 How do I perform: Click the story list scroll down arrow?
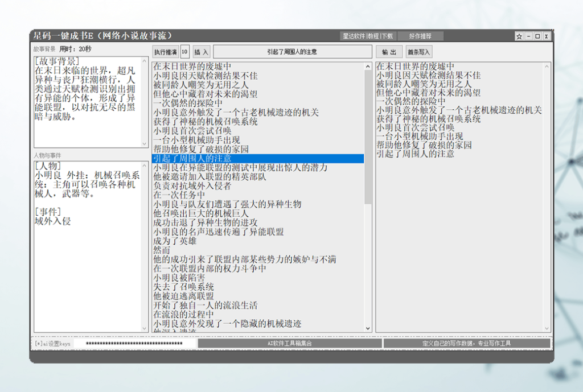point(368,328)
